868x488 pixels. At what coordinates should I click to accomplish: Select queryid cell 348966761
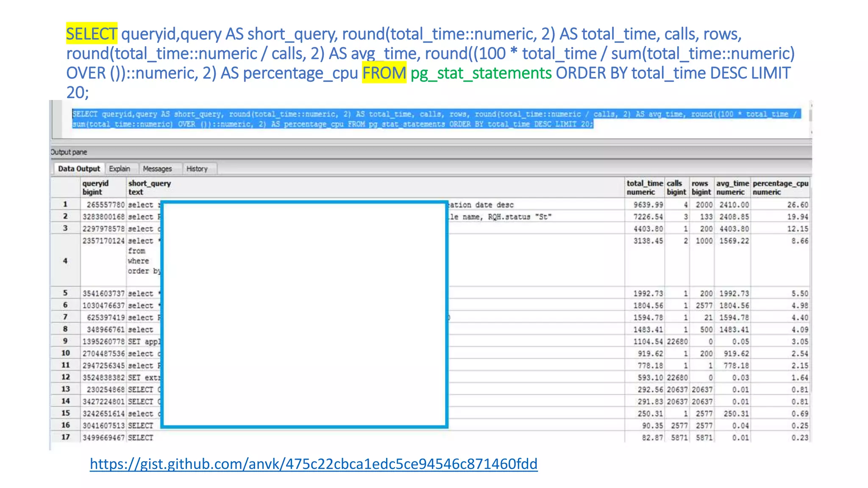103,329
